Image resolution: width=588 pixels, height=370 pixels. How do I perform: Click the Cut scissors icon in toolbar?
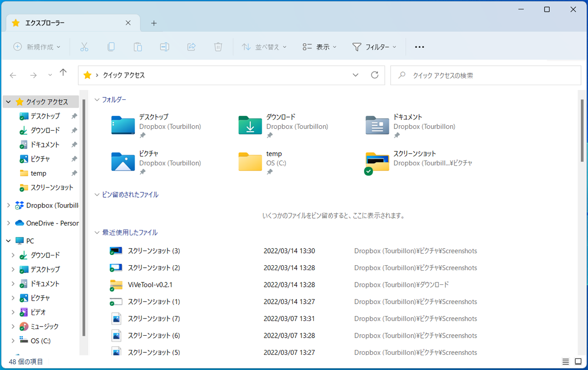coord(84,47)
